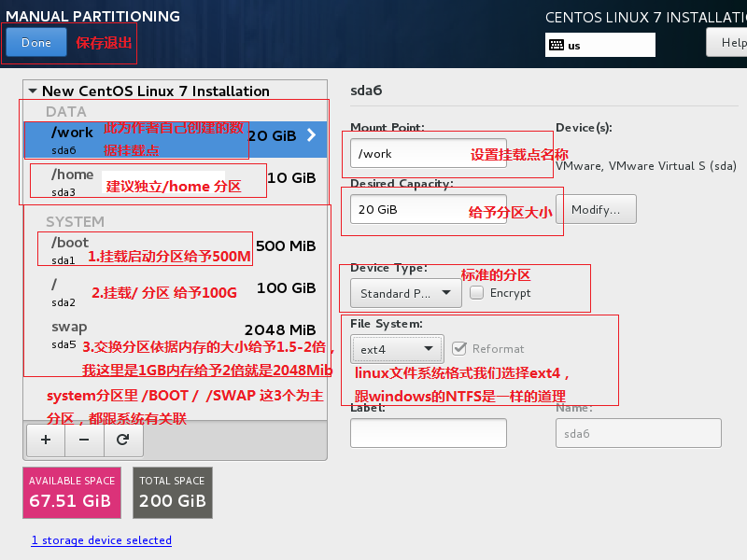Add a new partition with the plus icon

tap(45, 440)
